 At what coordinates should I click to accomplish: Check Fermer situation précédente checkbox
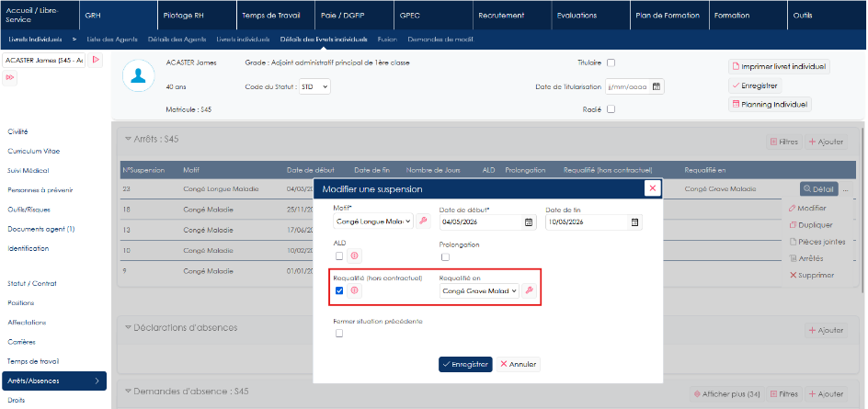click(339, 334)
